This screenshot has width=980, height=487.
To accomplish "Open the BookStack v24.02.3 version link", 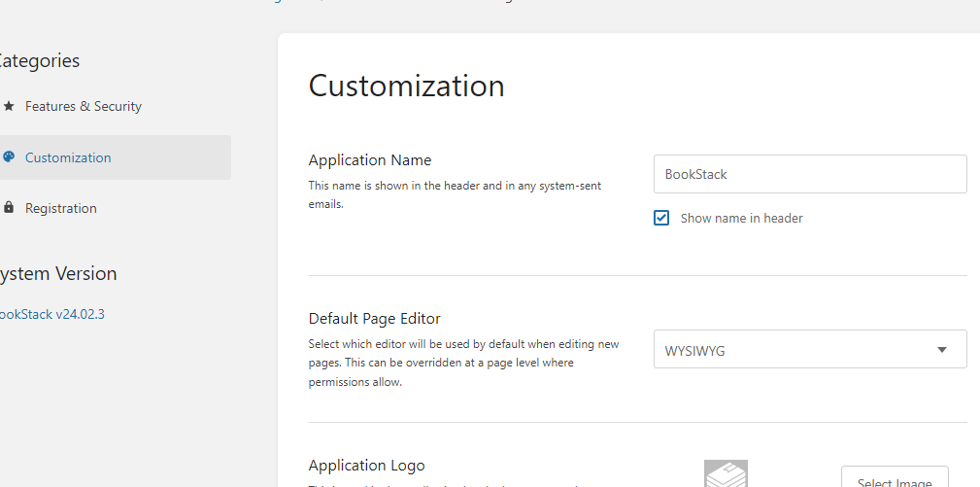I will click(51, 314).
